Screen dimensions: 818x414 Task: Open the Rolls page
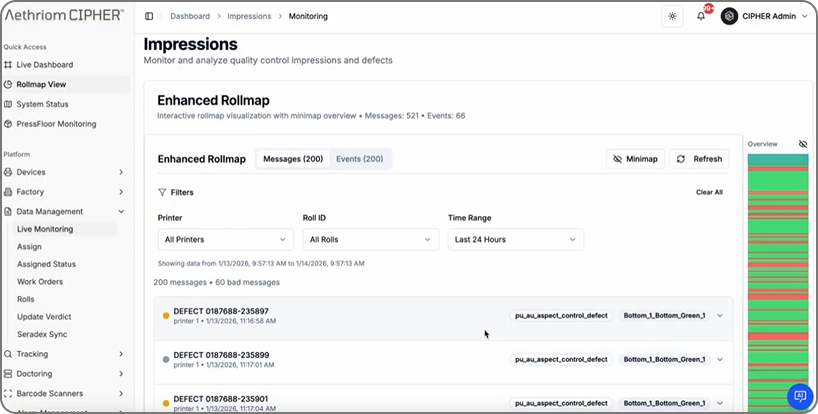point(26,299)
